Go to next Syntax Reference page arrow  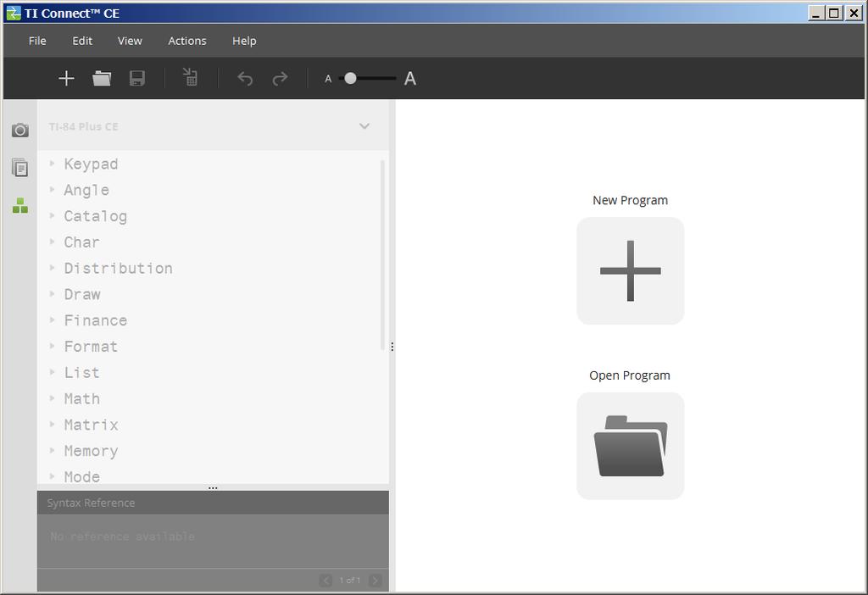(376, 580)
